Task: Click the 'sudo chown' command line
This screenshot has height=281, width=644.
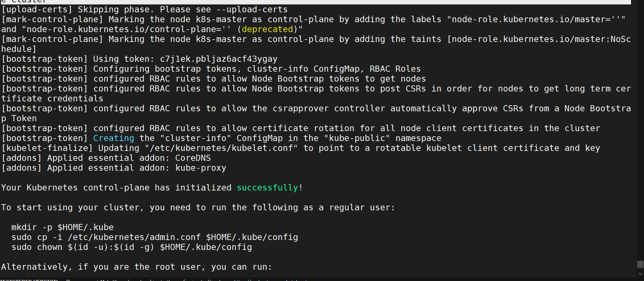Action: point(132,247)
